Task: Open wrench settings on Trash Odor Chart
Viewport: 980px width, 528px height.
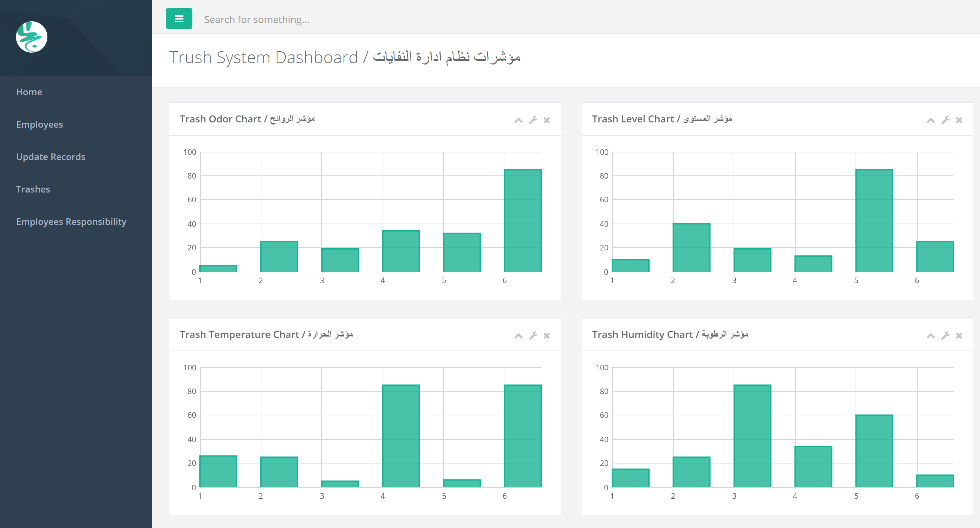Action: (x=533, y=120)
